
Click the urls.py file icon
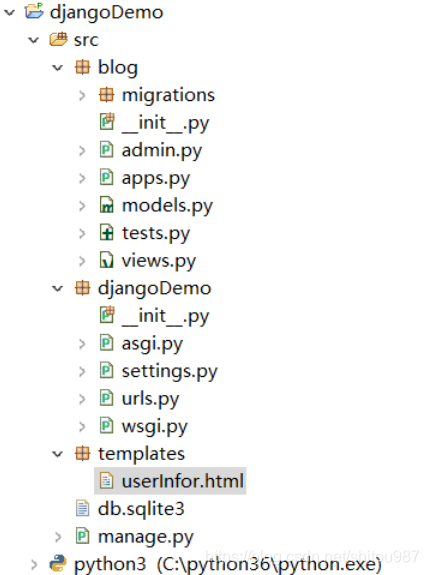(106, 398)
